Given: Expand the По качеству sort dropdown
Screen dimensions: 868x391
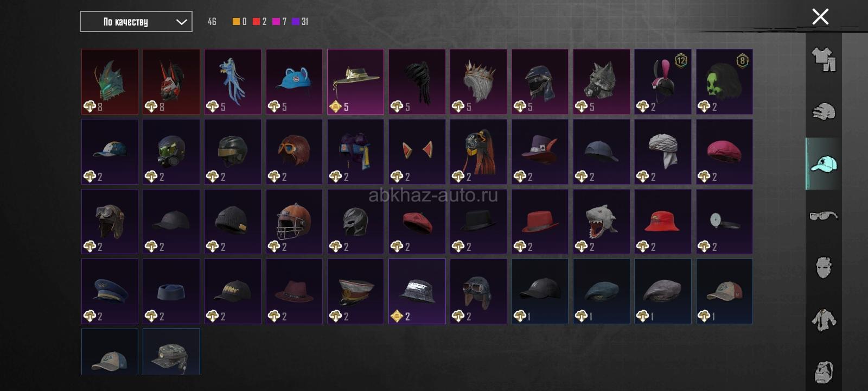Looking at the screenshot, I should [x=136, y=22].
